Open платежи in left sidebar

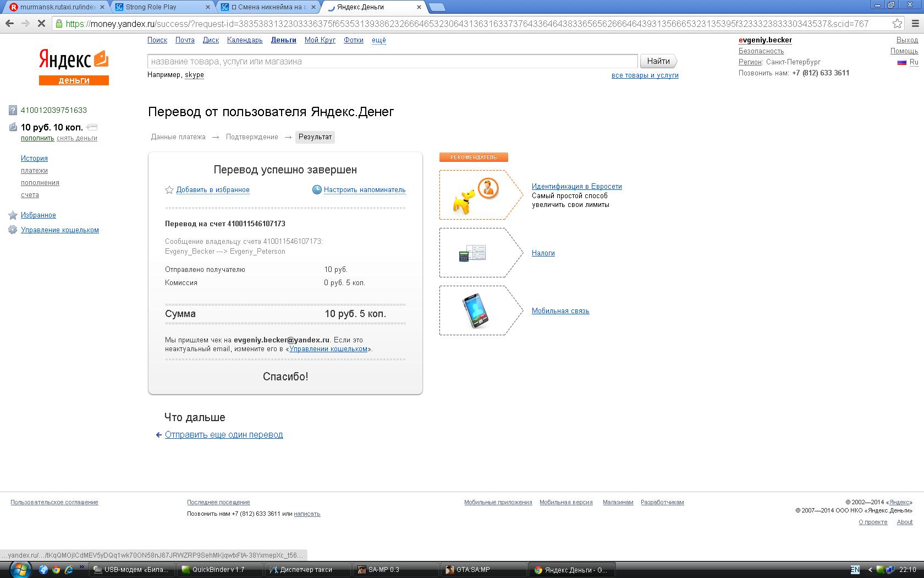coord(34,171)
